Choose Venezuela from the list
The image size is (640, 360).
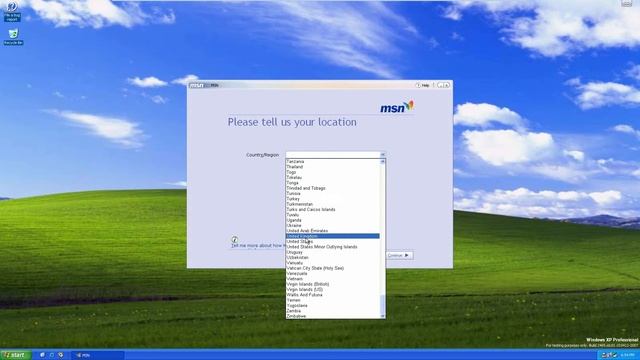point(333,273)
